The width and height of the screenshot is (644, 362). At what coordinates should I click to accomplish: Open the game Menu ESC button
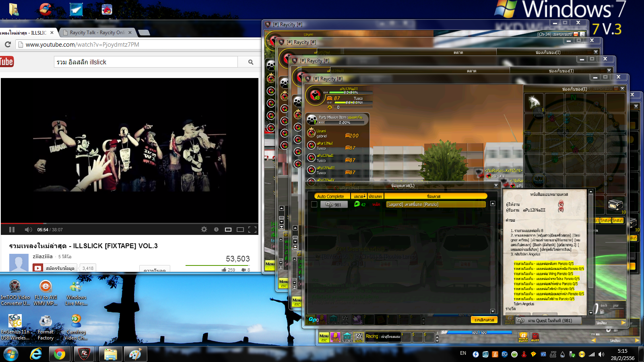pyautogui.click(x=324, y=337)
